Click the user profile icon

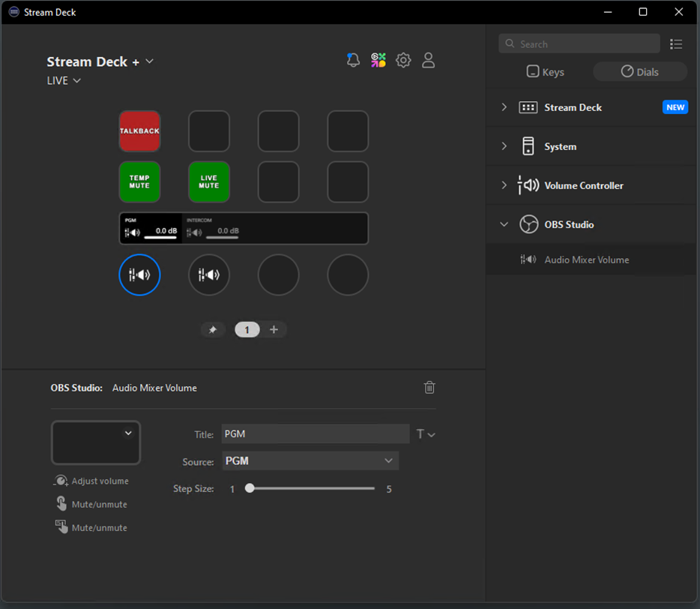pos(428,61)
